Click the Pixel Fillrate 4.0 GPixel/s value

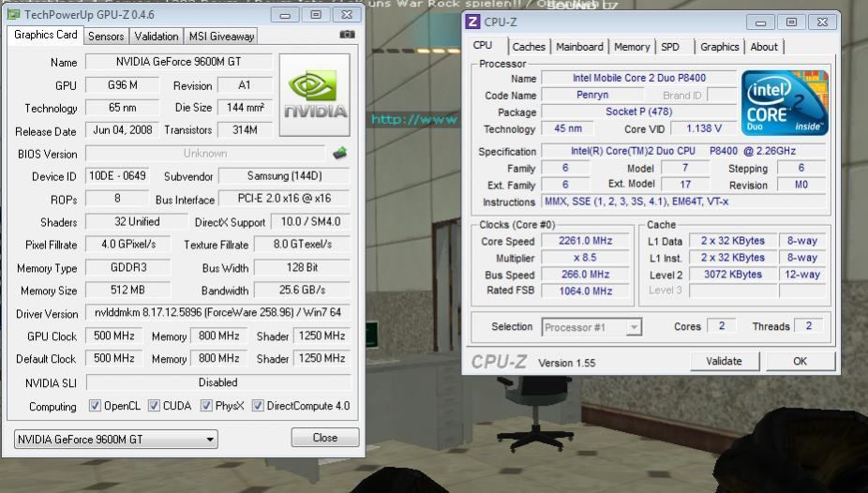point(128,244)
